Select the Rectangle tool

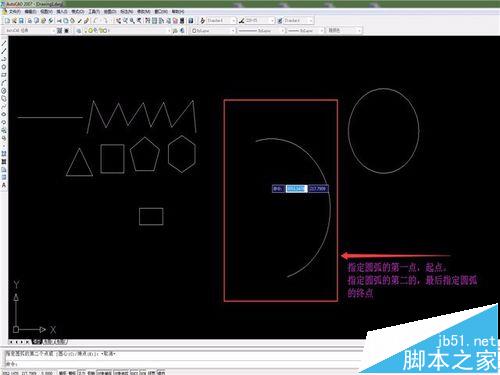click(4, 75)
